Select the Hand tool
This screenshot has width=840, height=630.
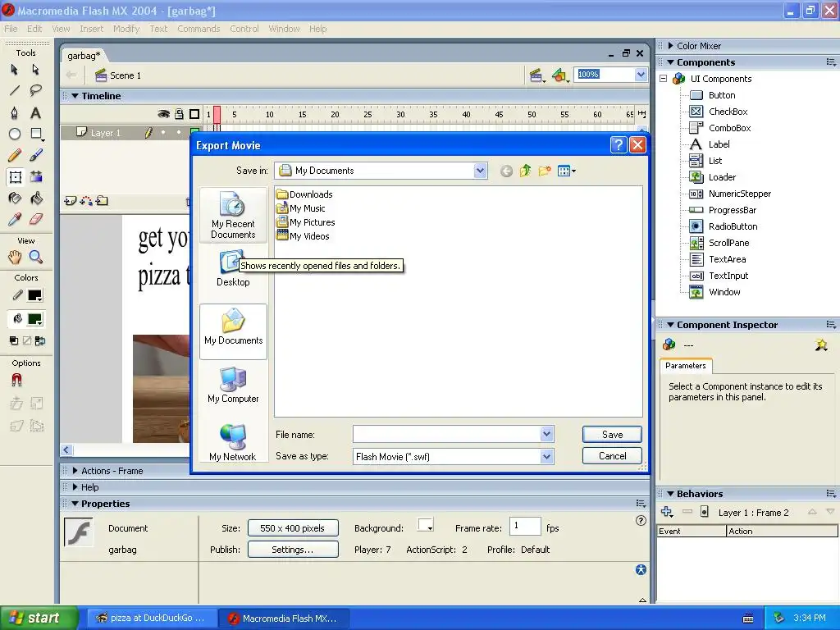coord(15,257)
